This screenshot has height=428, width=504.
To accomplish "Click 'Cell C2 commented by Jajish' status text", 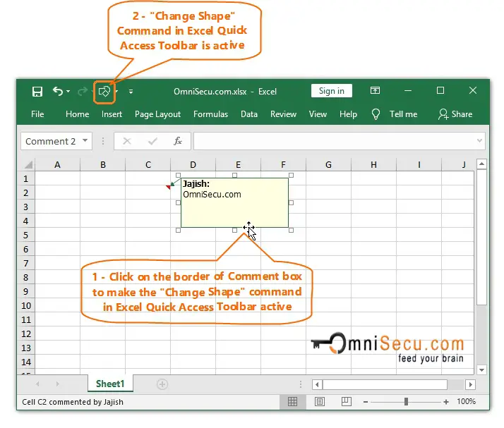I will (73, 402).
